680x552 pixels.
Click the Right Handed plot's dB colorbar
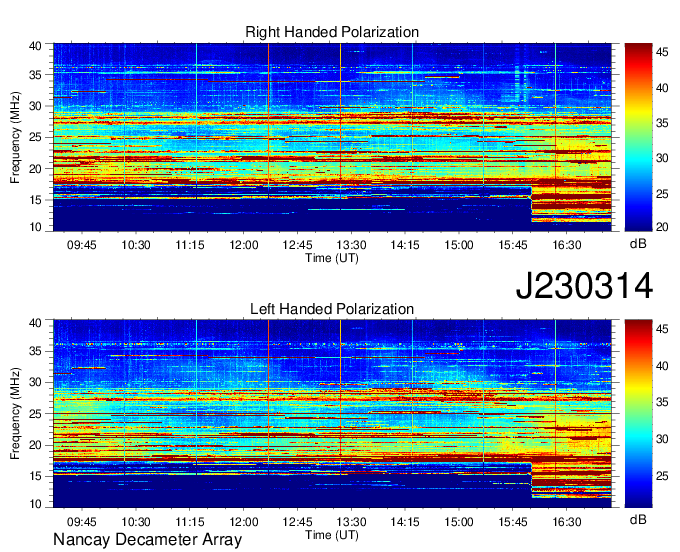point(638,137)
